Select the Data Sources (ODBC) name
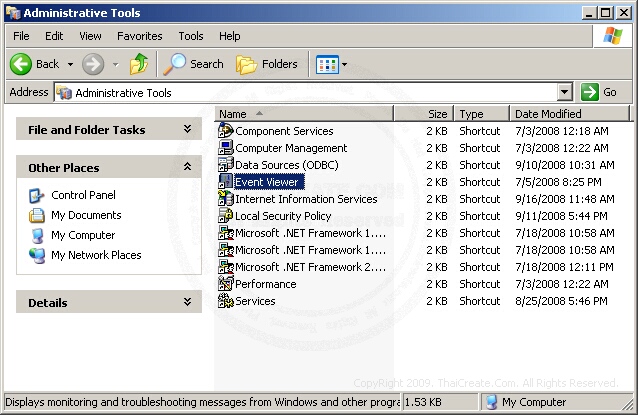 coord(286,165)
